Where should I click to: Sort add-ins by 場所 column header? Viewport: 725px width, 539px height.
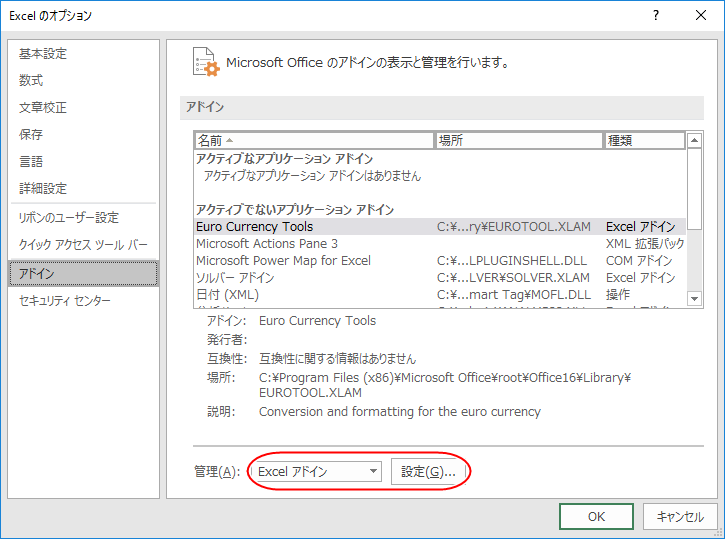519,141
